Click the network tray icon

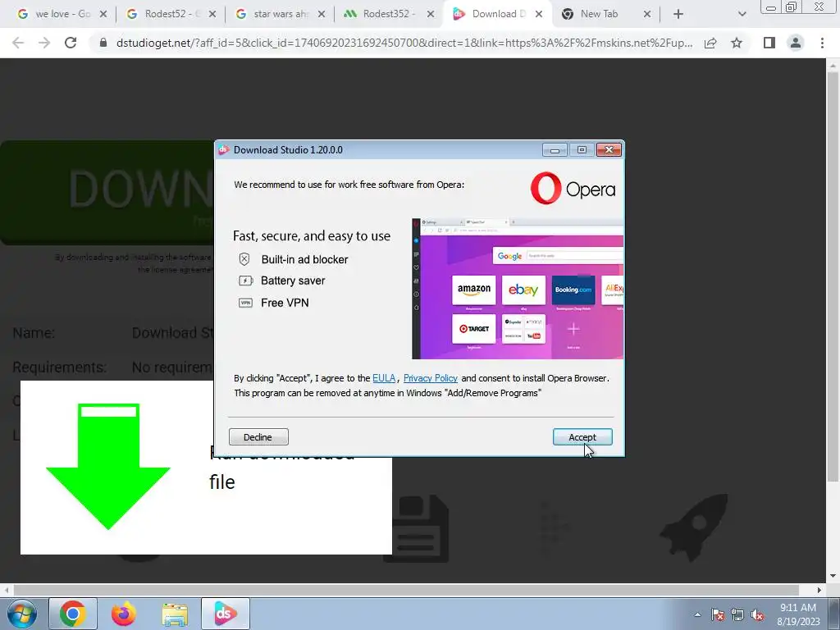(737, 614)
